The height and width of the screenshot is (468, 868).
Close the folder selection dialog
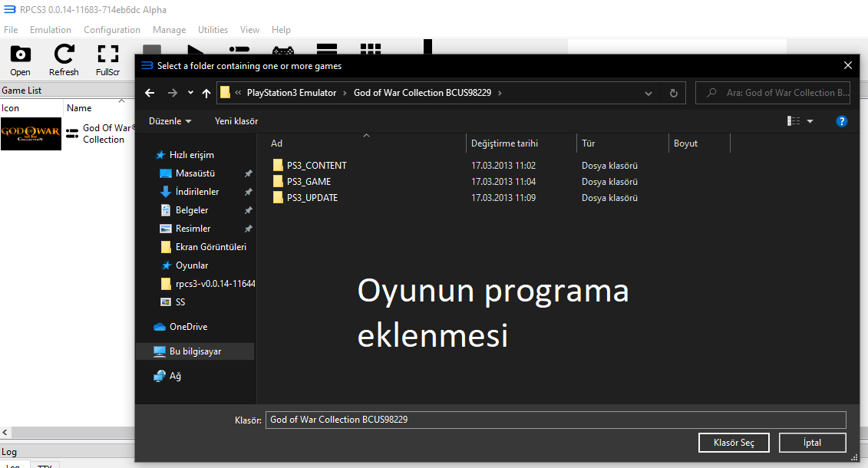(847, 65)
